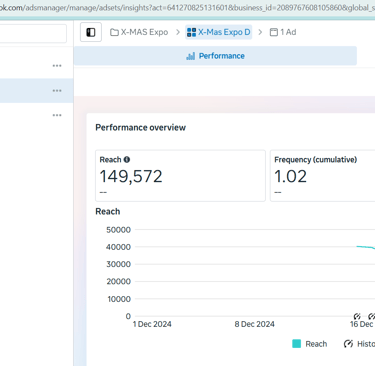The height and width of the screenshot is (366, 375).
Task: Select the Frequency (cumulative) metric card
Action: (x=322, y=176)
